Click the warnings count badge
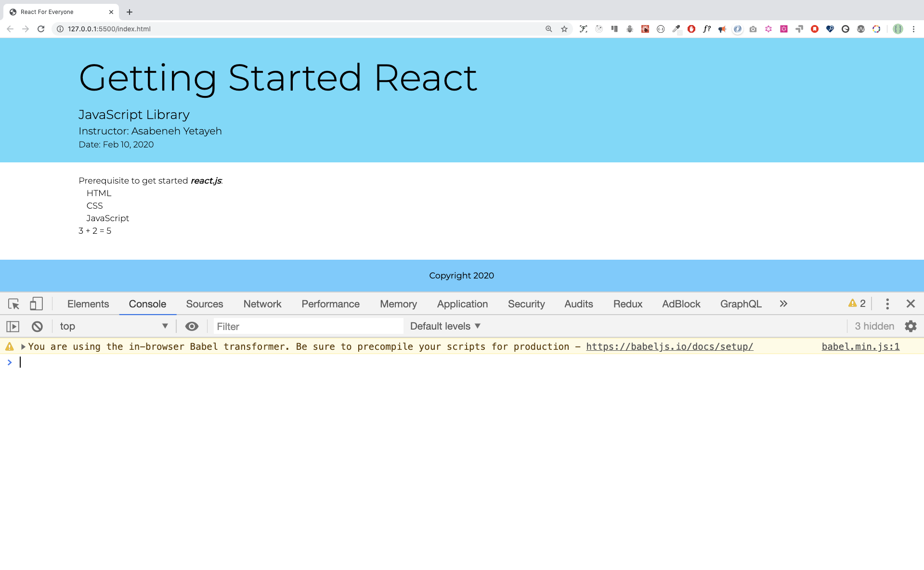Screen dimensions: 924x570 coord(857,304)
